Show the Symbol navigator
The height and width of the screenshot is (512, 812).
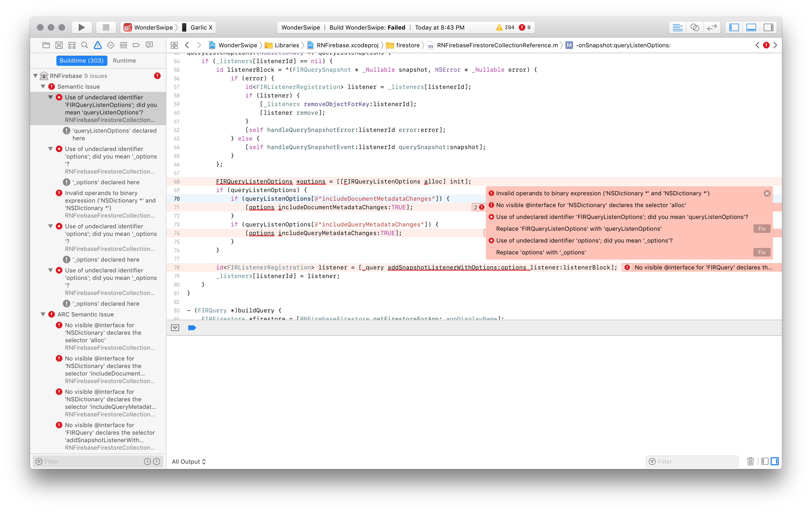72,45
